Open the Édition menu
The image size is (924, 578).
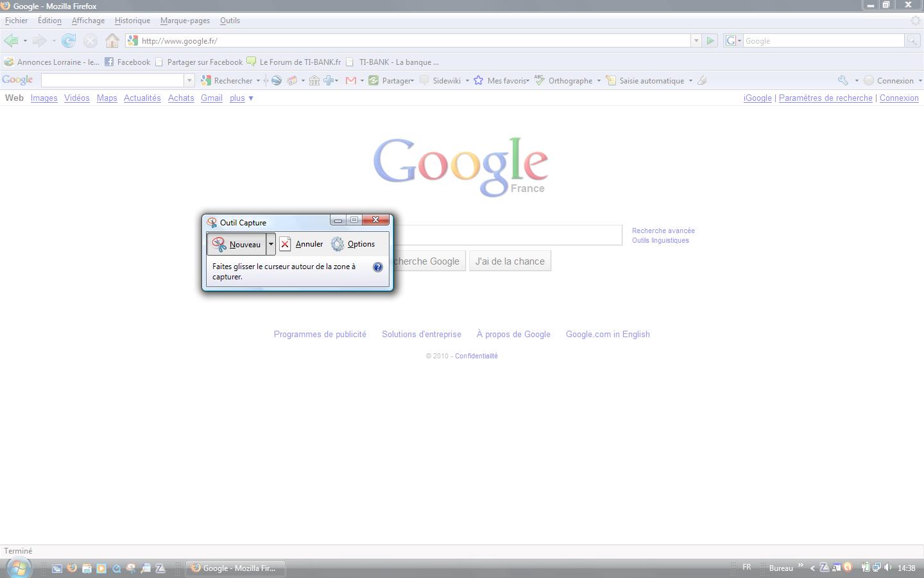[49, 21]
